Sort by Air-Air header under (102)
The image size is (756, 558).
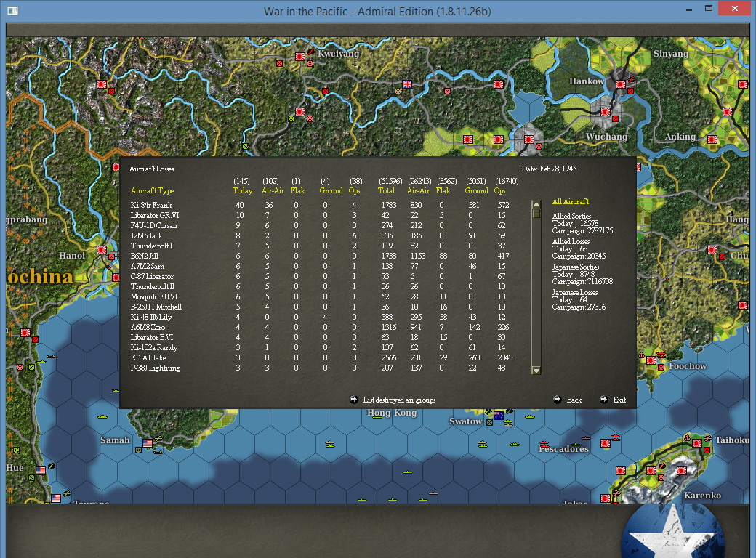tap(273, 191)
